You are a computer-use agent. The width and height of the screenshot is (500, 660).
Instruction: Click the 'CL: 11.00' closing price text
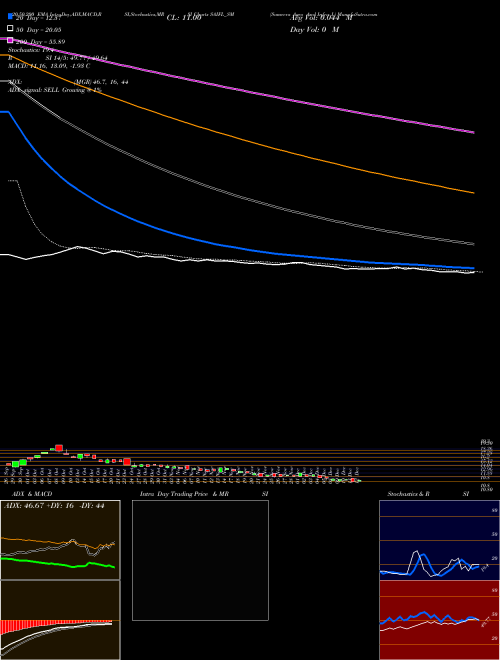pyautogui.click(x=184, y=18)
